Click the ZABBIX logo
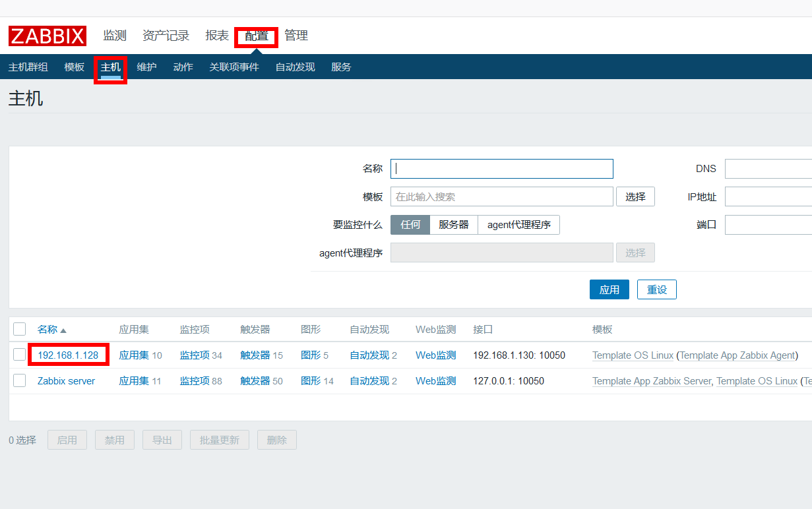 [x=47, y=36]
